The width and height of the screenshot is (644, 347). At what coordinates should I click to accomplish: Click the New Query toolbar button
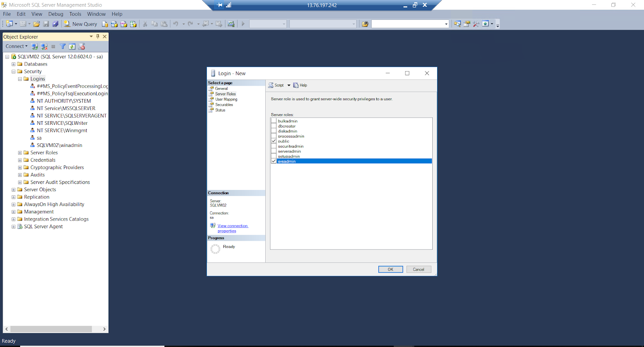80,24
